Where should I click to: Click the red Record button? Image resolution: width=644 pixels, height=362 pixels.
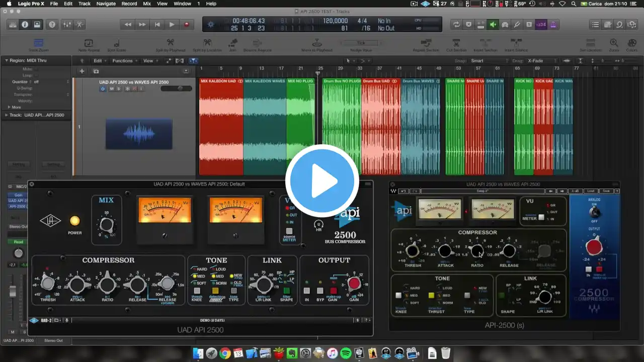pos(187,24)
